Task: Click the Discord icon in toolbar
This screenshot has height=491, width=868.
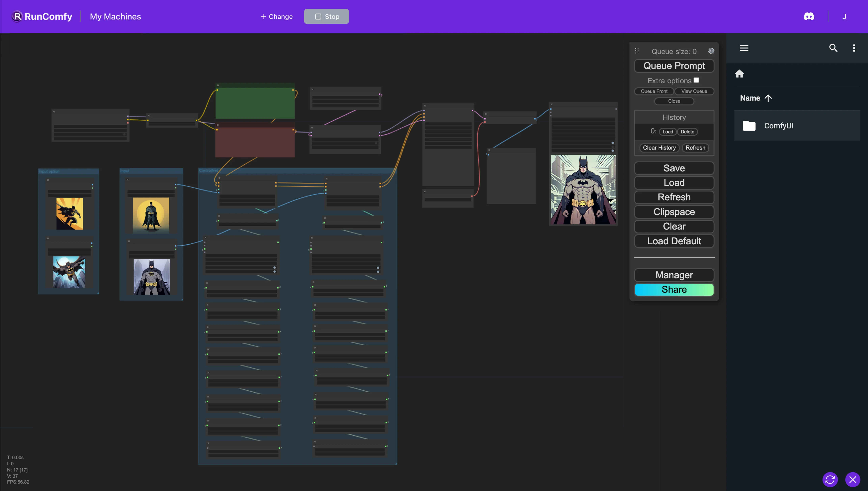Action: click(809, 16)
